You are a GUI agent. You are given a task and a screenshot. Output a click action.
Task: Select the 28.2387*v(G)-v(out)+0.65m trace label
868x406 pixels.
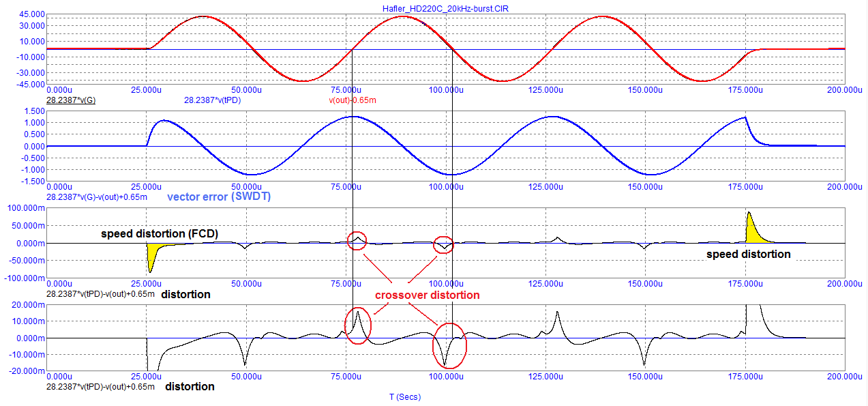97,197
